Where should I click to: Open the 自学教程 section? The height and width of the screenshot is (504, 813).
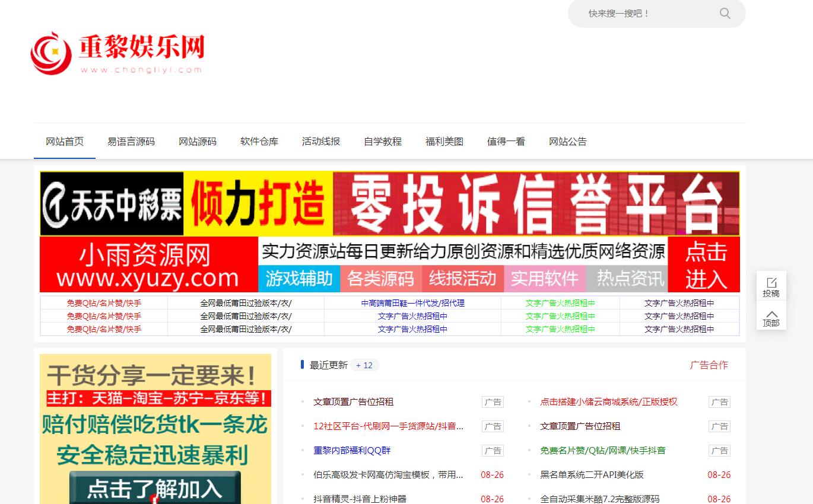383,141
